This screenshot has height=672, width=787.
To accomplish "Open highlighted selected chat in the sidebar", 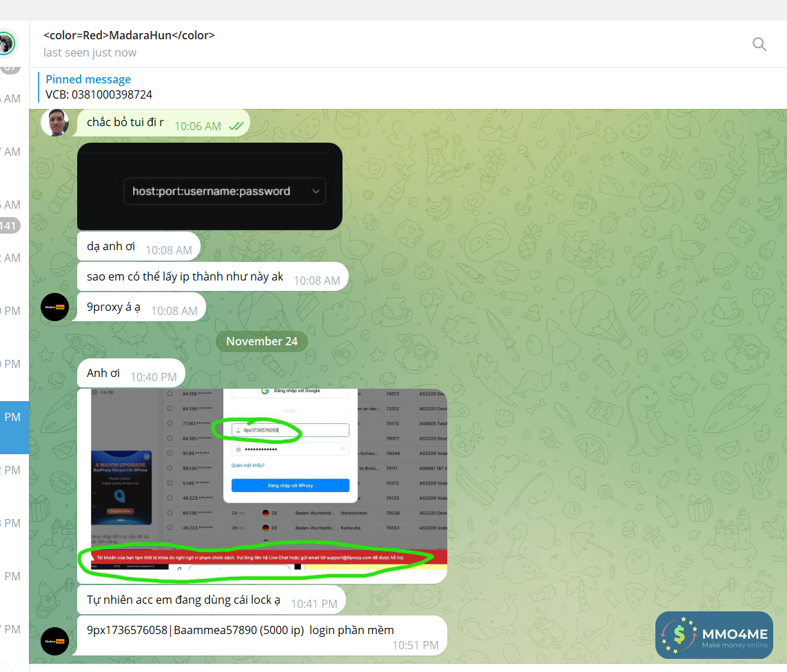I will (14, 427).
